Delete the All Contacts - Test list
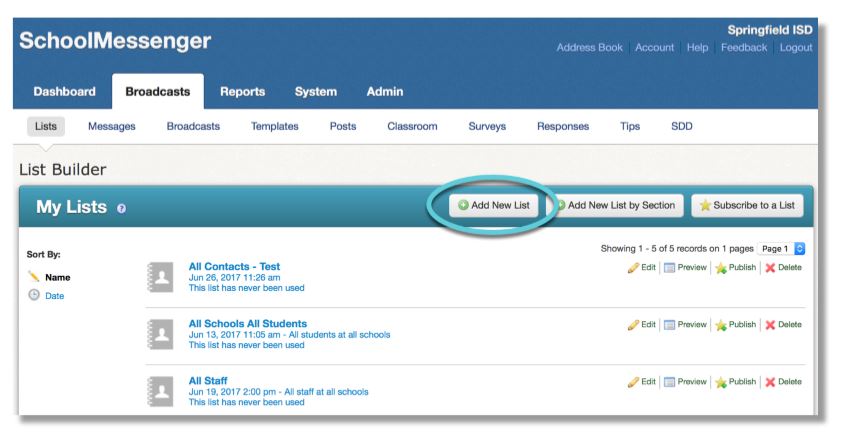This screenshot has width=858, height=440. pyautogui.click(x=783, y=268)
